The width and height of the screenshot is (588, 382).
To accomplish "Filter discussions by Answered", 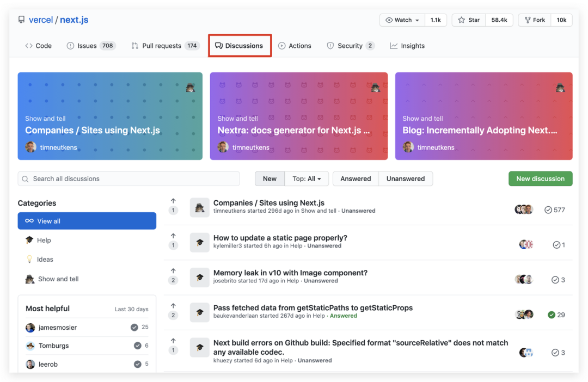I will 356,178.
